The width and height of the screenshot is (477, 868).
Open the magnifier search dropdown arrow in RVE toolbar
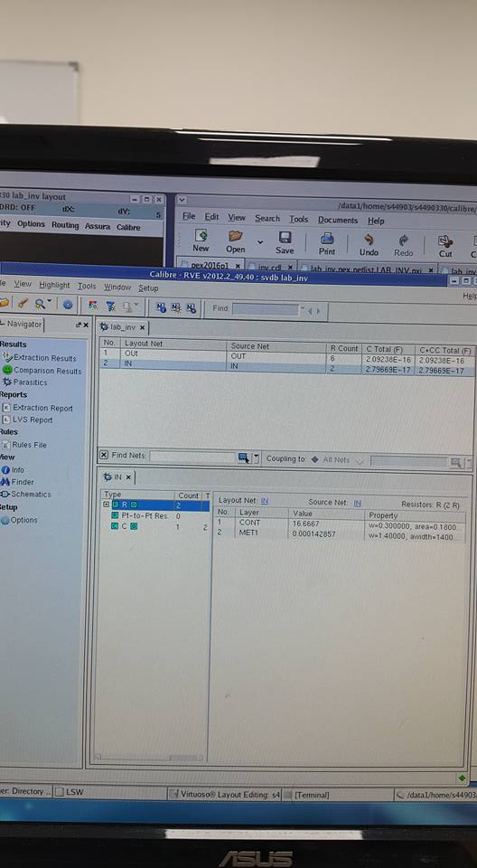click(49, 302)
